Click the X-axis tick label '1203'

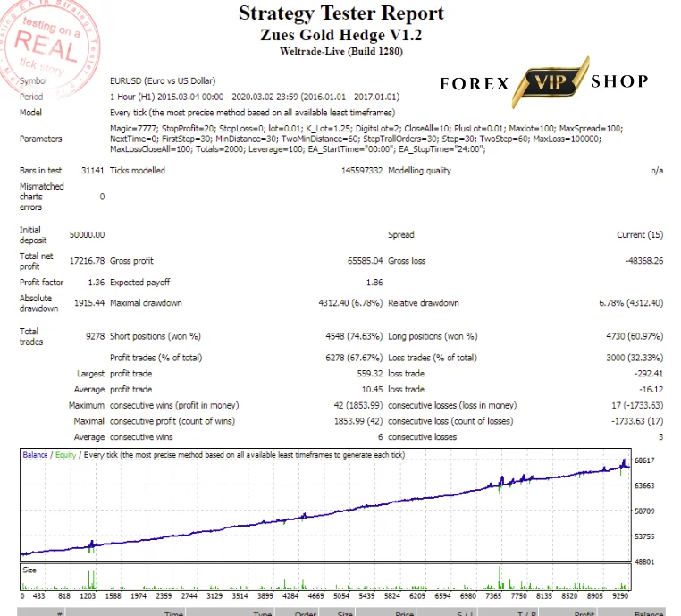click(88, 596)
